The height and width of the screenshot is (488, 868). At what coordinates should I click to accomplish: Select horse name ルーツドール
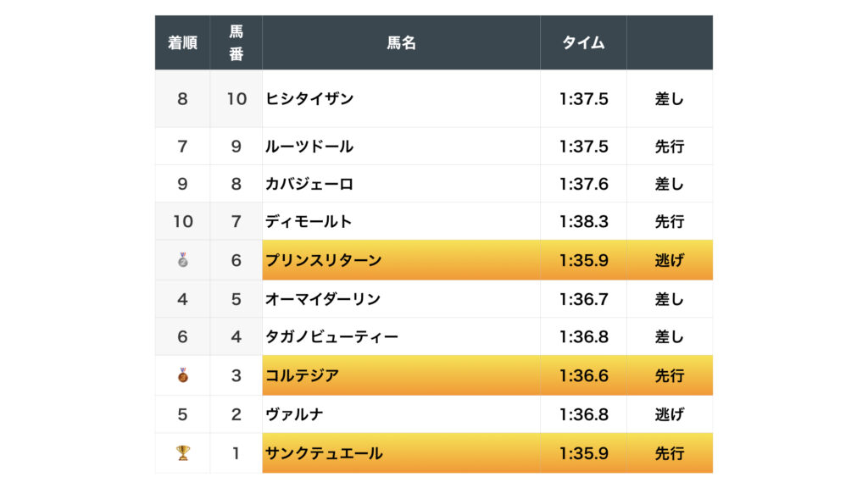coord(309,147)
